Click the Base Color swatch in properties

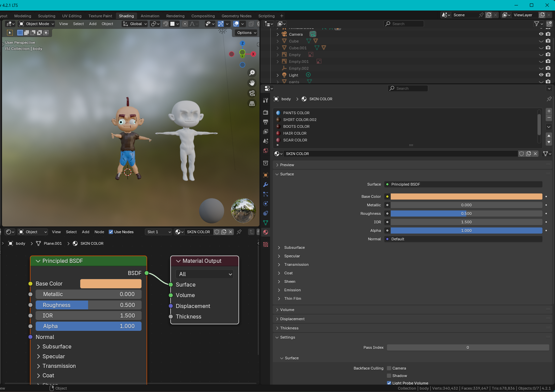(x=466, y=197)
